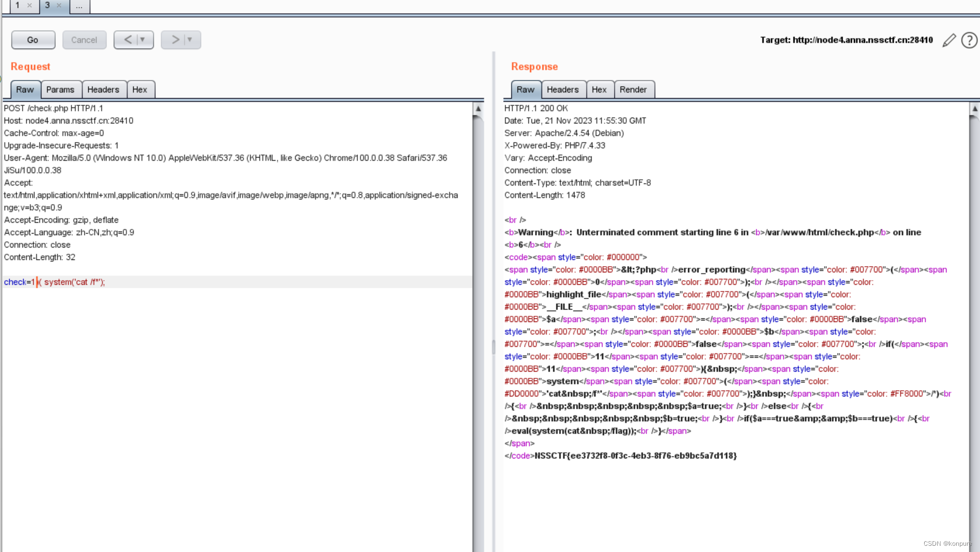Viewport: 980px width, 552px height.
Task: Click the 'Upgrade-Insecure-Requests: 1' header line
Action: tap(61, 145)
